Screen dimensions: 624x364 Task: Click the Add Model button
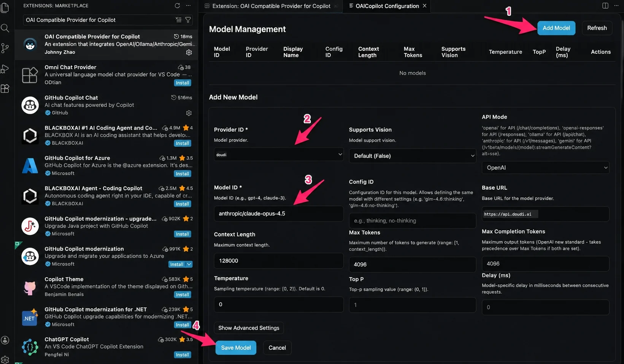pyautogui.click(x=556, y=28)
